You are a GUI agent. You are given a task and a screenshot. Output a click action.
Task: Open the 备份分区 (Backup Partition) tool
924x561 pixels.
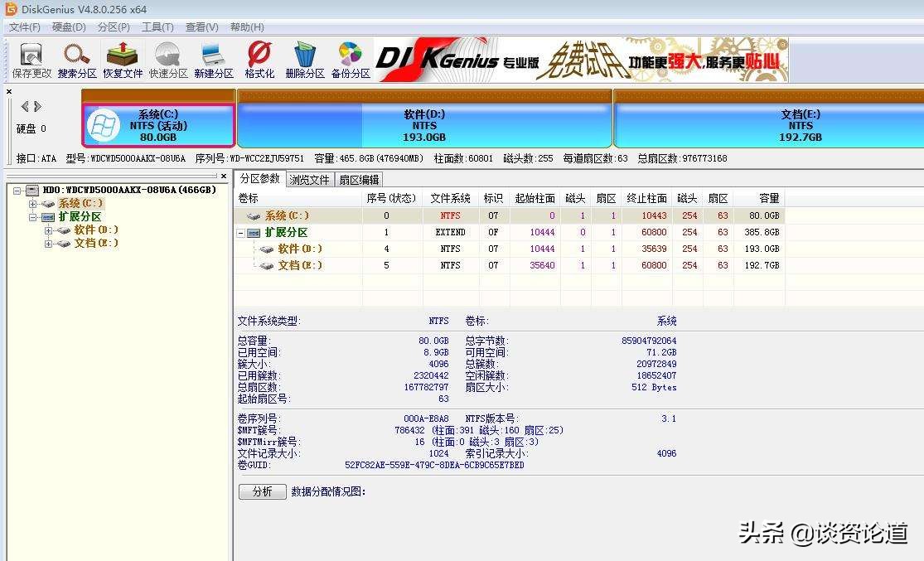351,58
